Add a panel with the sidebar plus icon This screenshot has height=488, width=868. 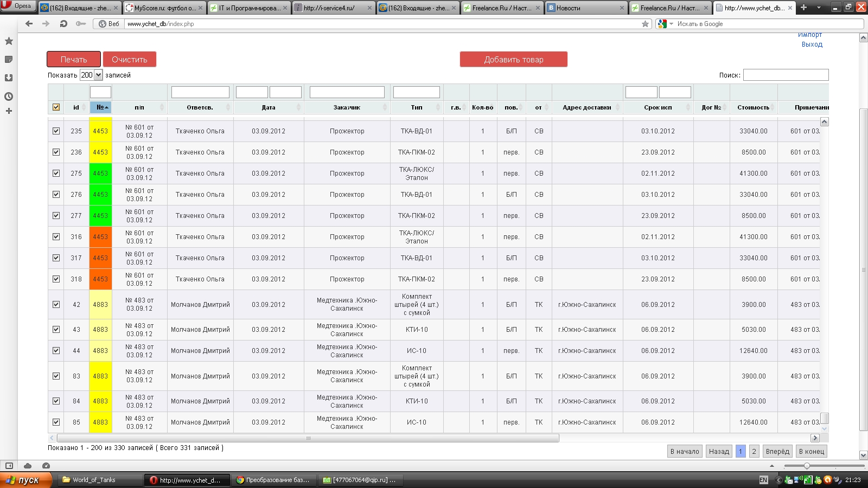pos(9,111)
